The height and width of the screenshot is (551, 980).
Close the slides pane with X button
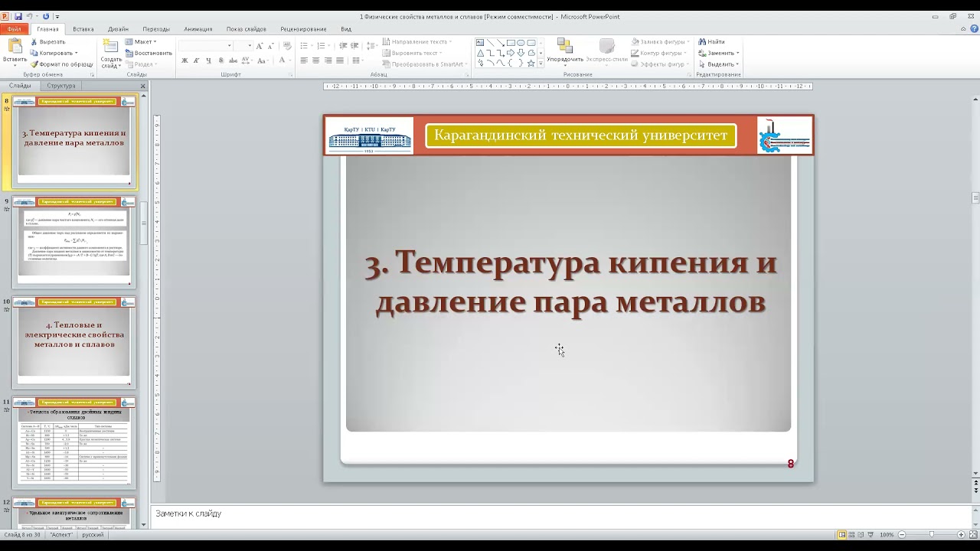point(143,86)
